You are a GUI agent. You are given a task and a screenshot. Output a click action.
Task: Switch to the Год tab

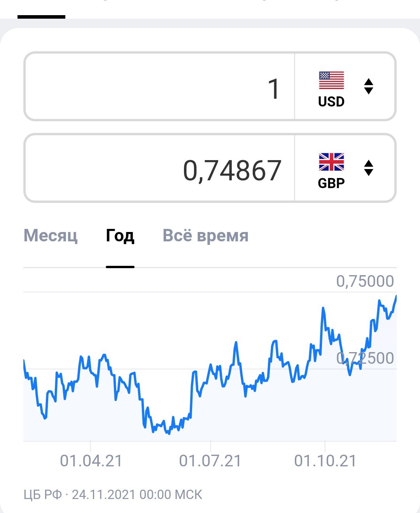pos(120,236)
